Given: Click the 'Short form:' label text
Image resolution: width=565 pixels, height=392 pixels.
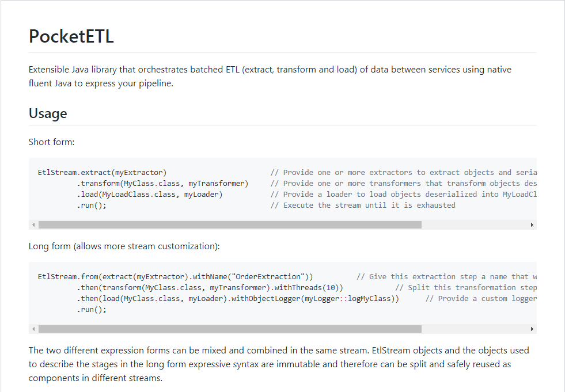Looking at the screenshot, I should pos(51,142).
